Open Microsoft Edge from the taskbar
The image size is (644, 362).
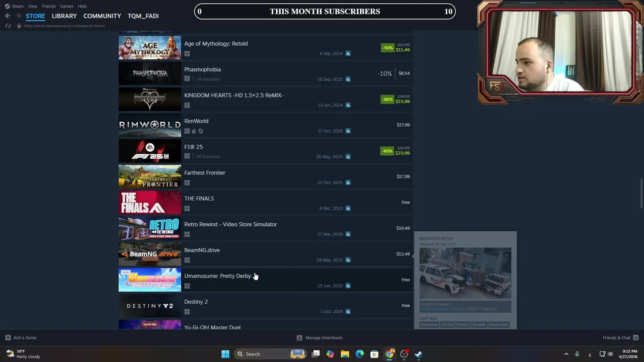pyautogui.click(x=359, y=354)
